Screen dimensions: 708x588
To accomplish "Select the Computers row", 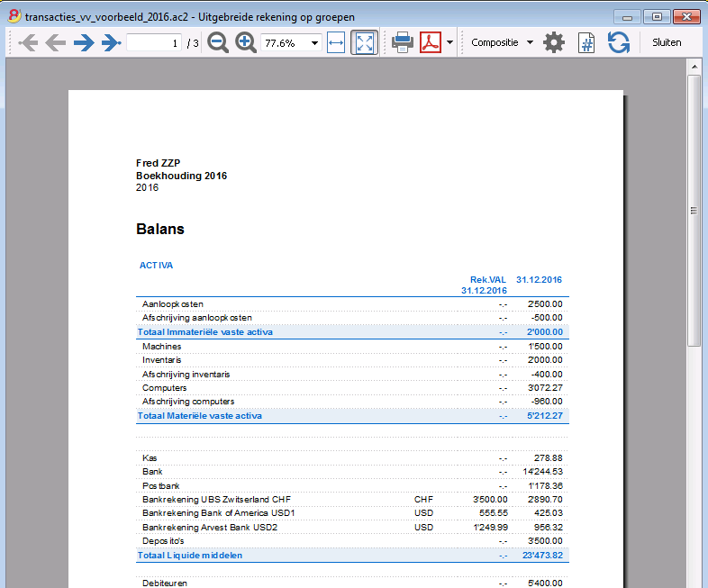I will tap(352, 388).
